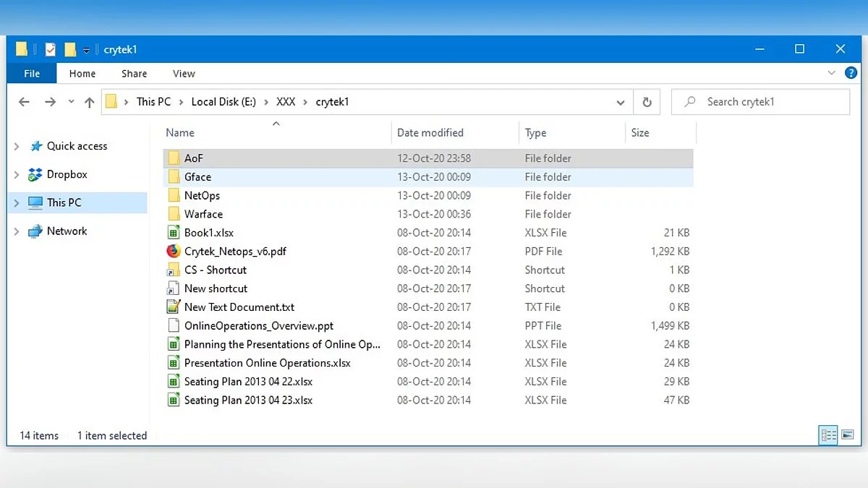The height and width of the screenshot is (488, 868).
Task: Switch to Details view layout
Action: (x=828, y=435)
